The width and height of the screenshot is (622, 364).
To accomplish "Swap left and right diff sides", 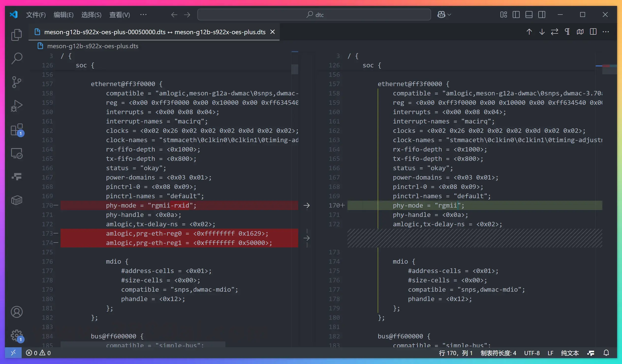I will click(554, 32).
